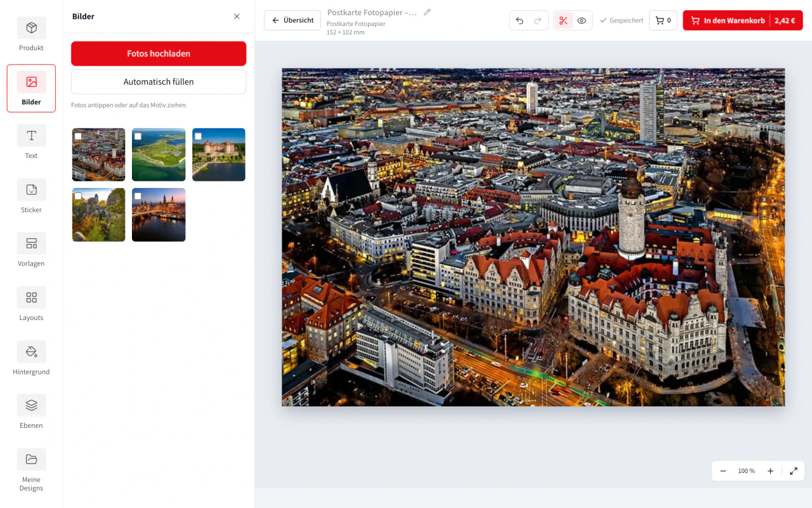Open the Ebenen layers panel
Viewport: 812px width, 508px height.
pyautogui.click(x=31, y=413)
